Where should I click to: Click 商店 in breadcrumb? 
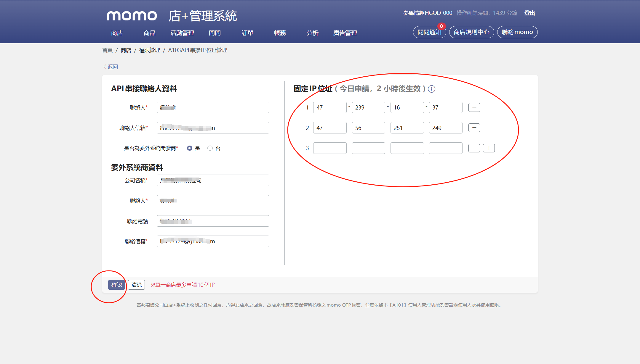click(126, 50)
